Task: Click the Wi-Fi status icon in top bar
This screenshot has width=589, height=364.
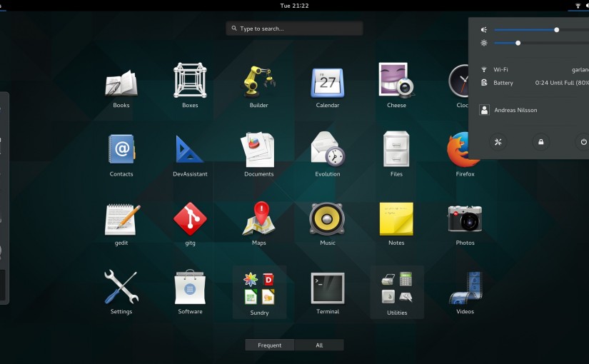Action: pyautogui.click(x=578, y=6)
